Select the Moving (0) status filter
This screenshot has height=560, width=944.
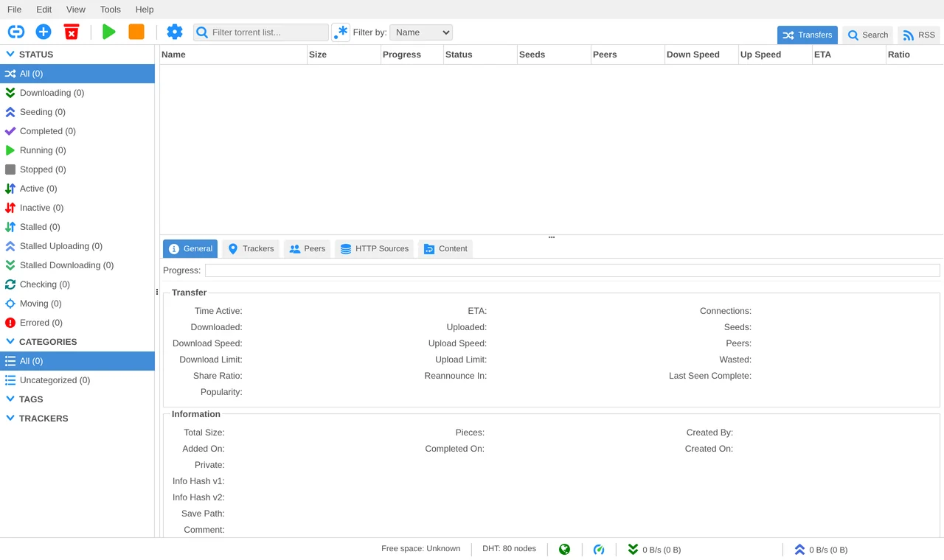[x=77, y=304]
